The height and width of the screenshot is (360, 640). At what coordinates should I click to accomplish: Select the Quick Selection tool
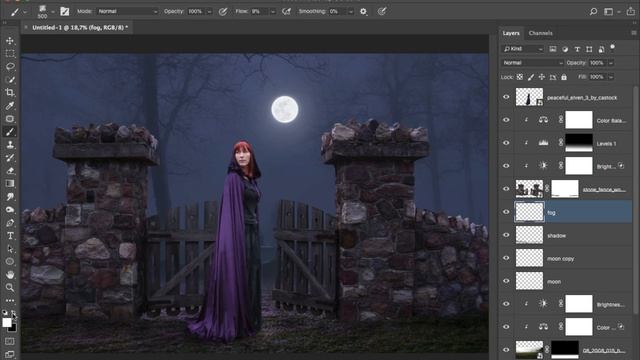(10, 80)
